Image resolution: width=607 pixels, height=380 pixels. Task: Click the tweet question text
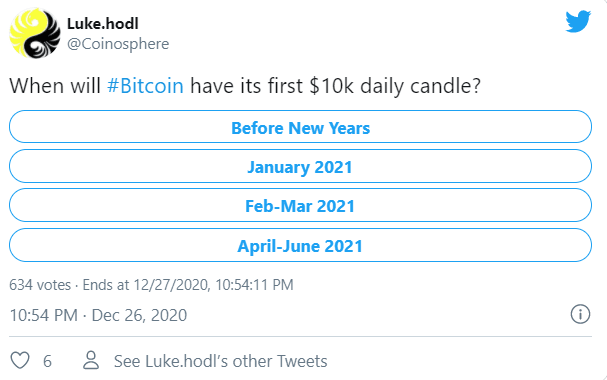(245, 86)
